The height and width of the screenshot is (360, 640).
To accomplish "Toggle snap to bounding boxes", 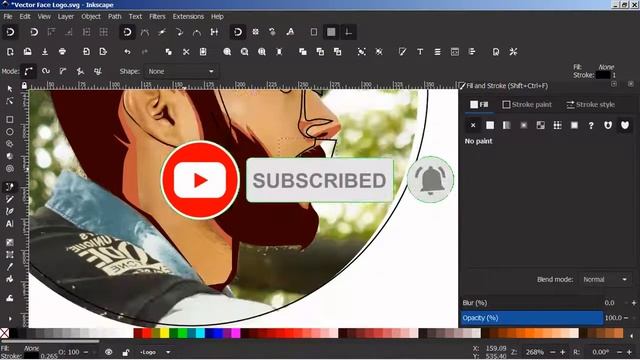I will 34,32.
